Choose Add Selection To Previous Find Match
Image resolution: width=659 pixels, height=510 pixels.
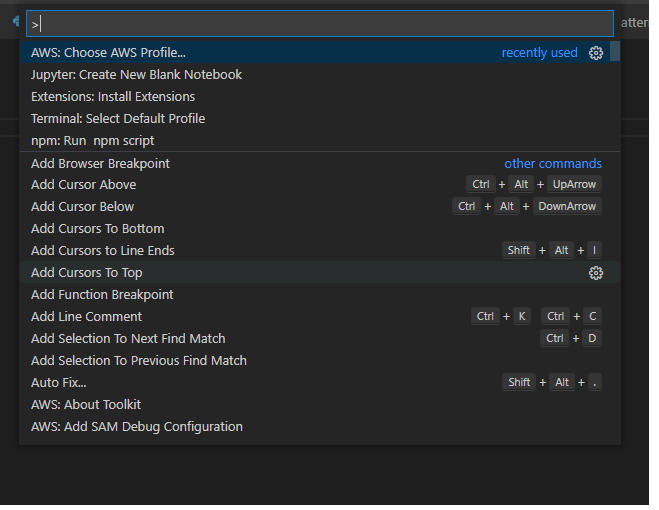[138, 361]
